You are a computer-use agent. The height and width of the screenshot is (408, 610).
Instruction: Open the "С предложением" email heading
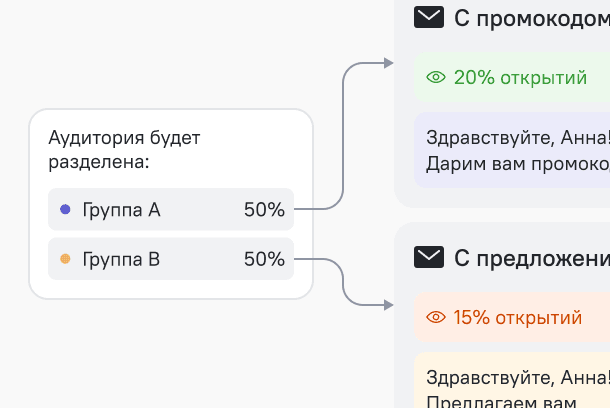point(530,260)
